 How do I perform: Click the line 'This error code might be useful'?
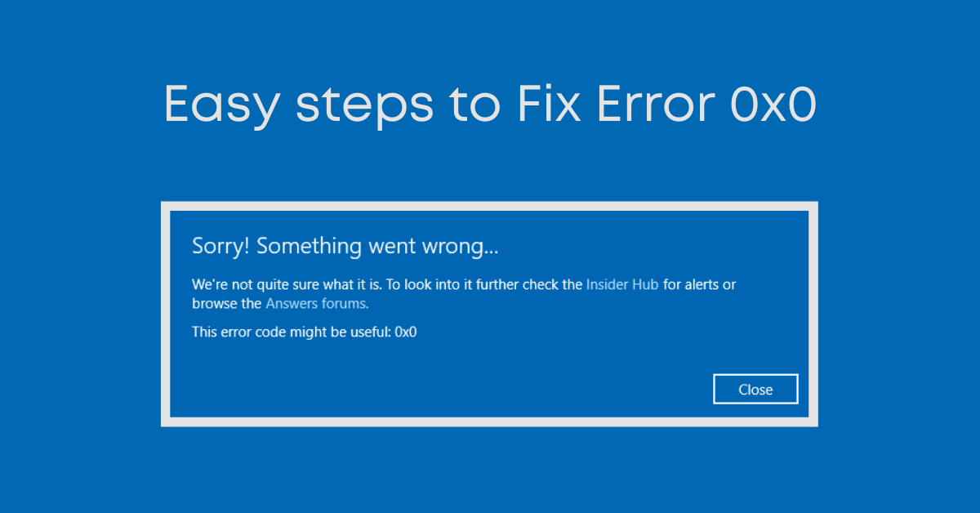(290, 332)
